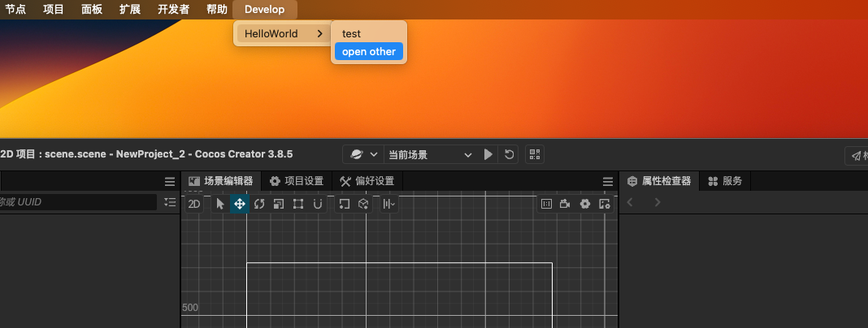Screen dimensions: 868x328
Task: Open the 帮助 menu
Action: pyautogui.click(x=217, y=10)
